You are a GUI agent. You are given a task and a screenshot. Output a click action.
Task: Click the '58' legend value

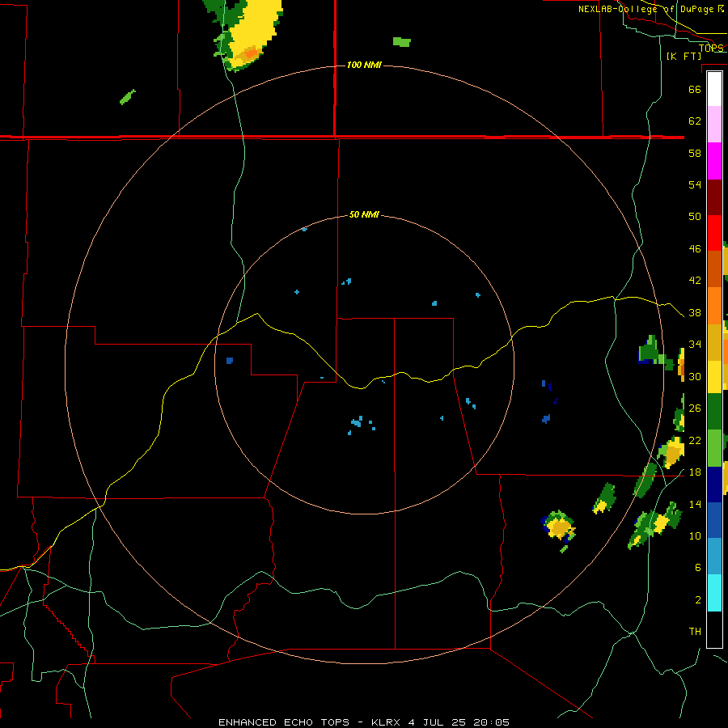(x=695, y=153)
